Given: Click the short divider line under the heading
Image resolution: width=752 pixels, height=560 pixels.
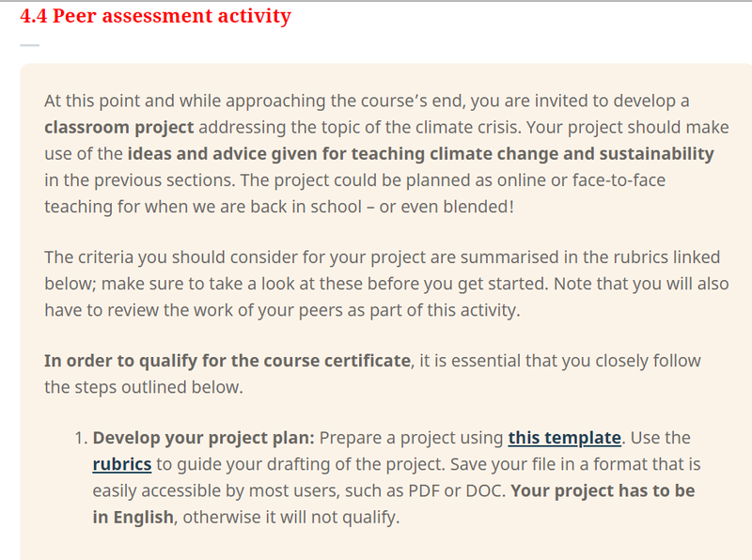Looking at the screenshot, I should click(30, 45).
